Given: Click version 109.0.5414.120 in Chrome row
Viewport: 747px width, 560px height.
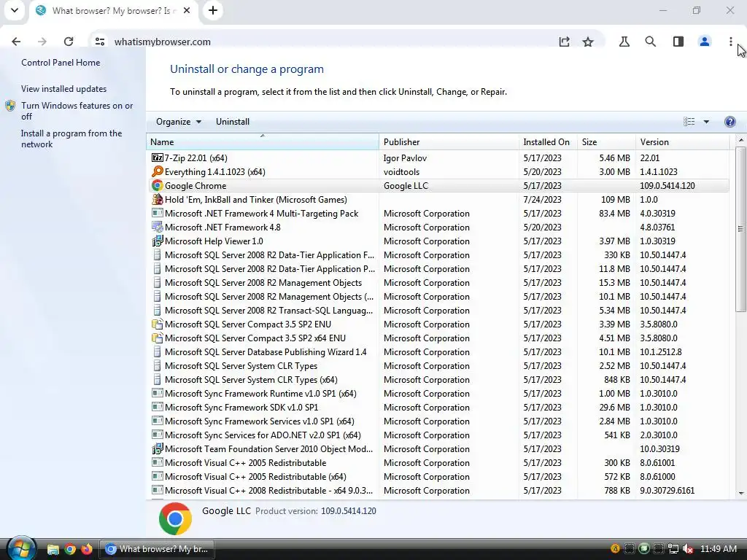Looking at the screenshot, I should pos(667,186).
